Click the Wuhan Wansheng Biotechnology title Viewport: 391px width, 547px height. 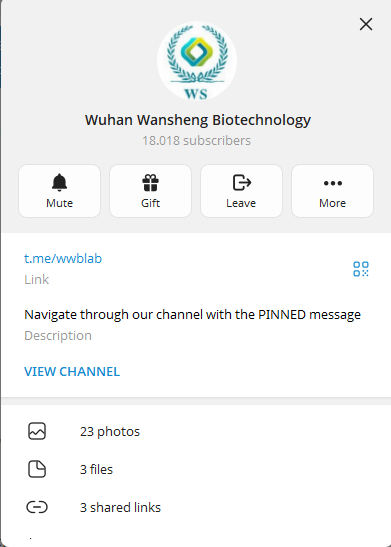[197, 120]
